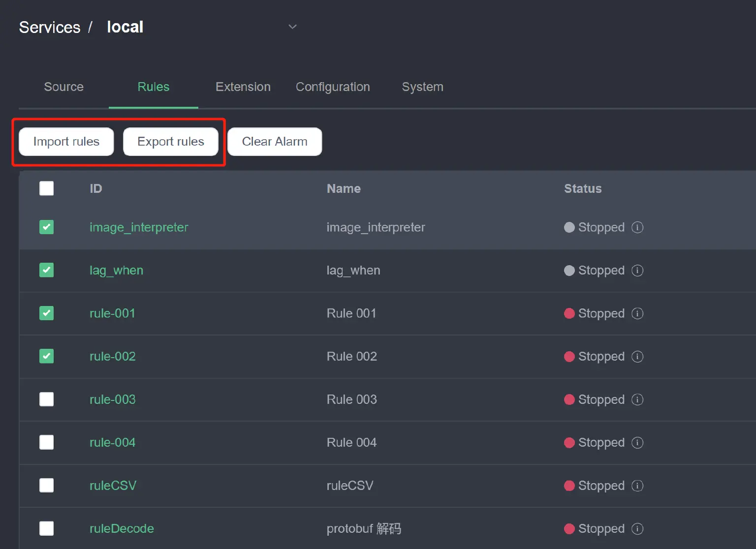Go to the Configuration tab
Viewport: 756px width, 549px height.
[x=333, y=87]
